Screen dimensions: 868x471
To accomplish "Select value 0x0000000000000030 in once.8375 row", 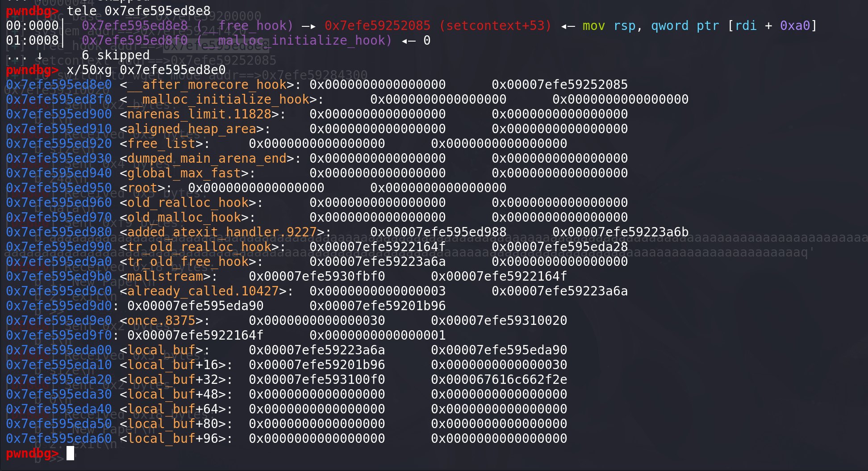I will tap(317, 320).
